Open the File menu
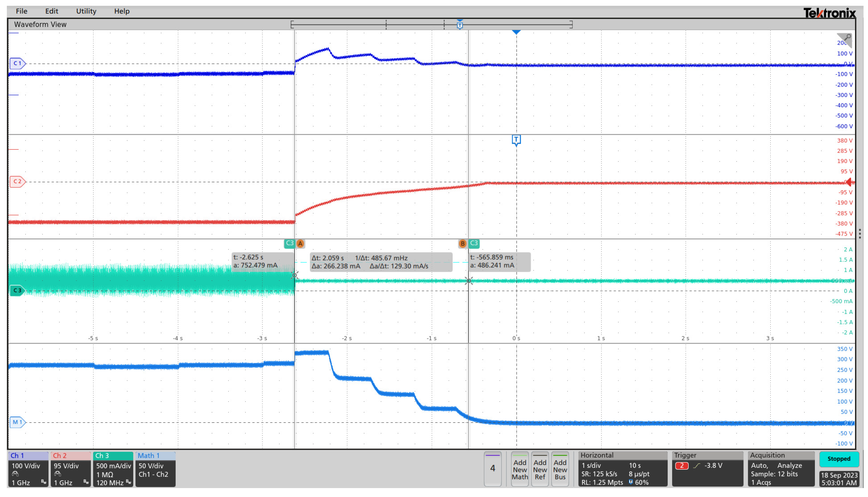This screenshot has height=497, width=868. pos(22,11)
